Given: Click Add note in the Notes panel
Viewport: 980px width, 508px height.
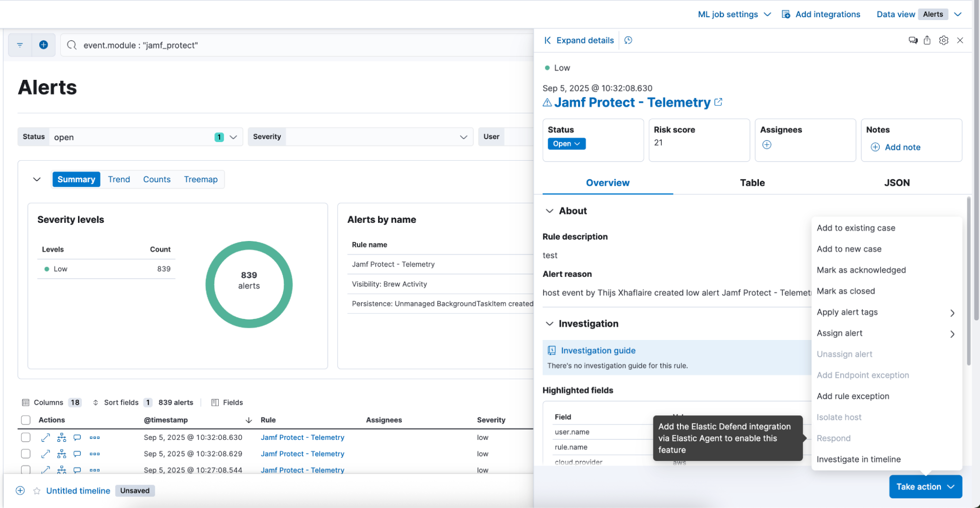Looking at the screenshot, I should click(x=897, y=147).
